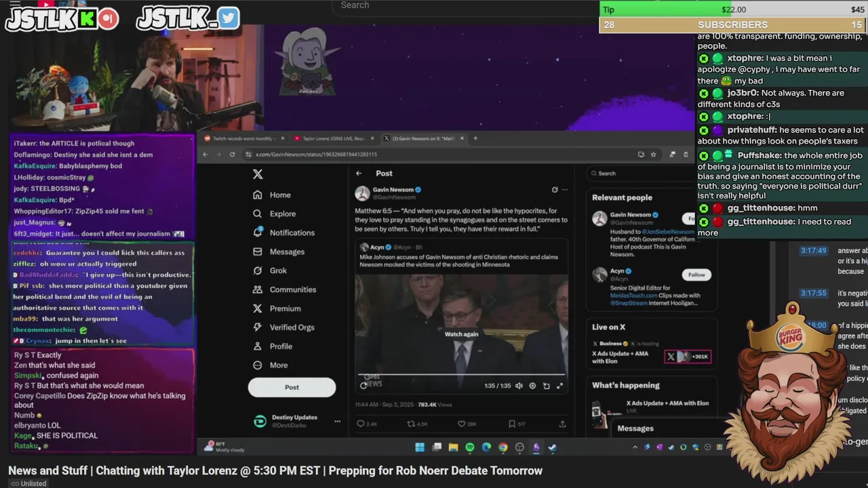Image resolution: width=868 pixels, height=488 pixels.
Task: Click the Grok icon on Gavin Newsom's post
Action: (555, 190)
